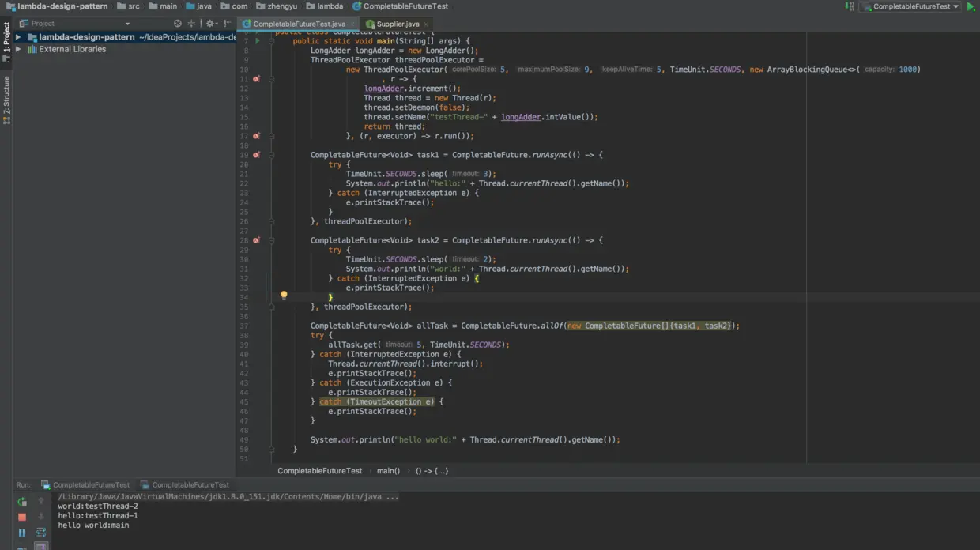
Task: Click the highlighted 'new CompletableFuture[]{task1, task2}' expression
Action: tap(651, 326)
